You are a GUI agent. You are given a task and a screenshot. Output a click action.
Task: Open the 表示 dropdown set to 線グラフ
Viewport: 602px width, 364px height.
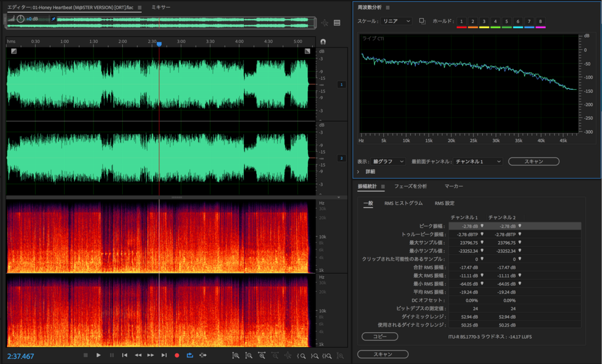(x=388, y=161)
